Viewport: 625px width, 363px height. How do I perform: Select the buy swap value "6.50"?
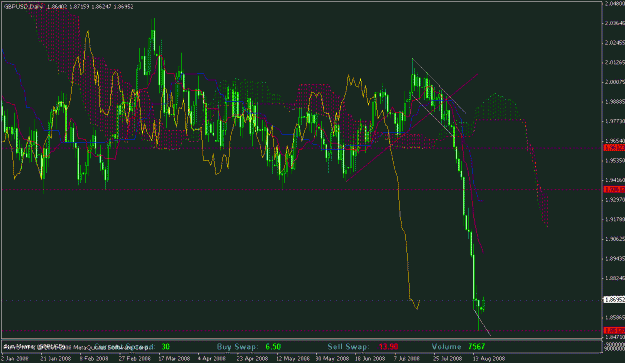(273, 347)
